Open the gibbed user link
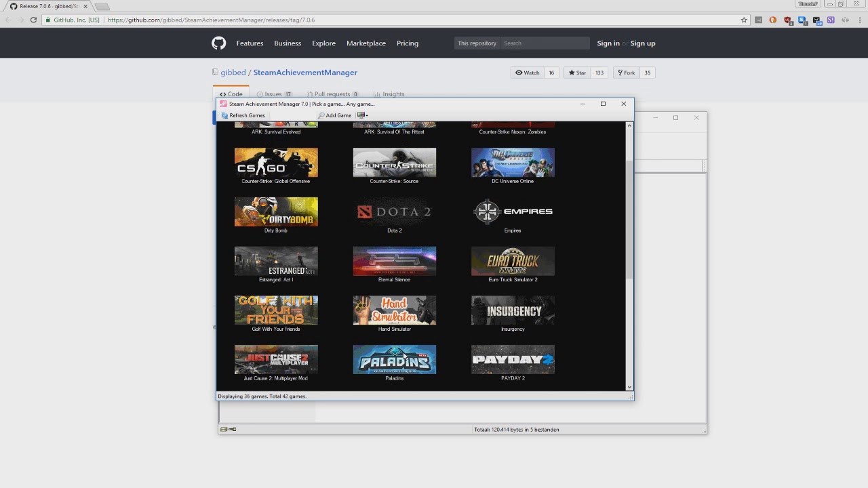868x488 pixels. (x=233, y=73)
